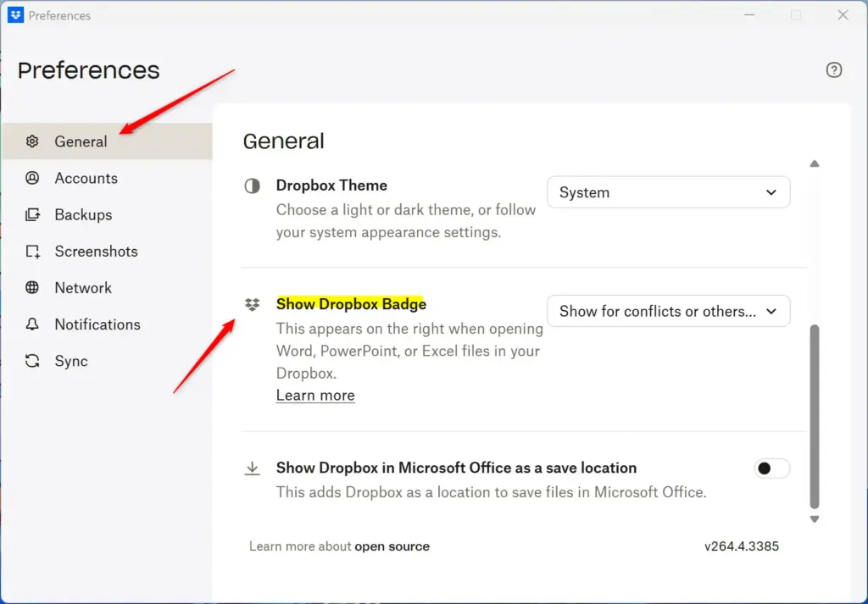Open the Network preferences section
The image size is (868, 604).
[x=106, y=288]
